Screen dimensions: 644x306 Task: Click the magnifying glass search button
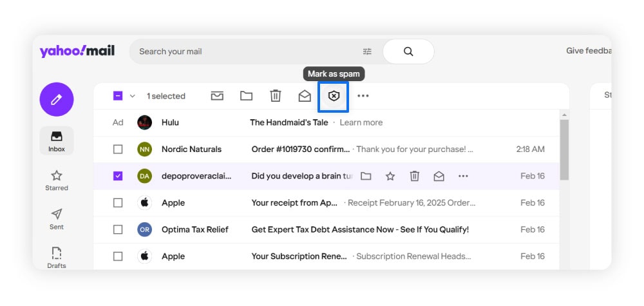click(x=408, y=52)
